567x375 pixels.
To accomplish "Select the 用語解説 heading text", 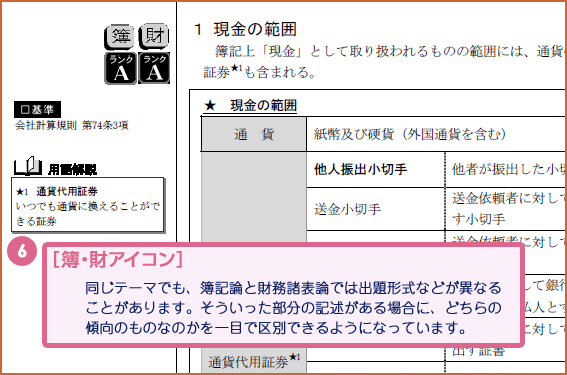I will pyautogui.click(x=72, y=169).
